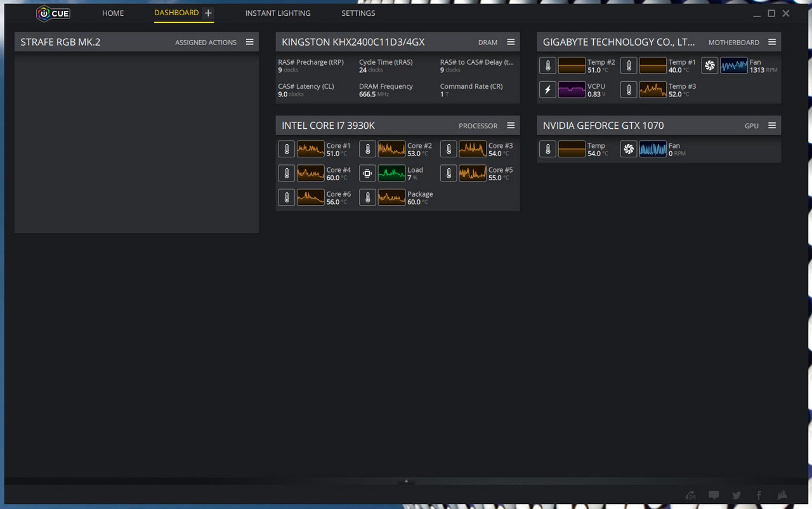Click CPU Load chip icon
The image size is (812, 509).
[x=367, y=173]
